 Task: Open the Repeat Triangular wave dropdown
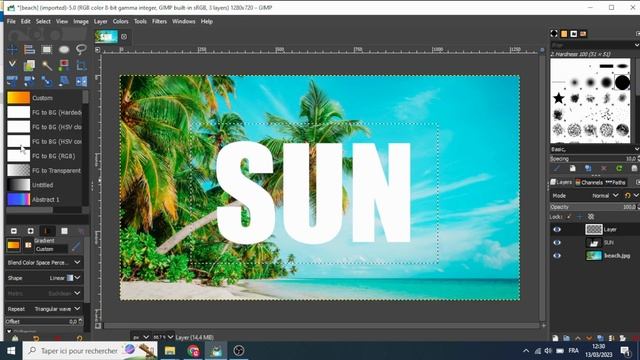[44, 309]
